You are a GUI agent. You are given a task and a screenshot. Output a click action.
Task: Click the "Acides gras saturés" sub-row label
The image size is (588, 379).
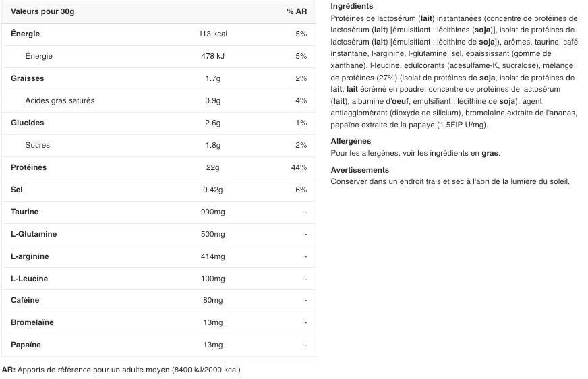60,100
